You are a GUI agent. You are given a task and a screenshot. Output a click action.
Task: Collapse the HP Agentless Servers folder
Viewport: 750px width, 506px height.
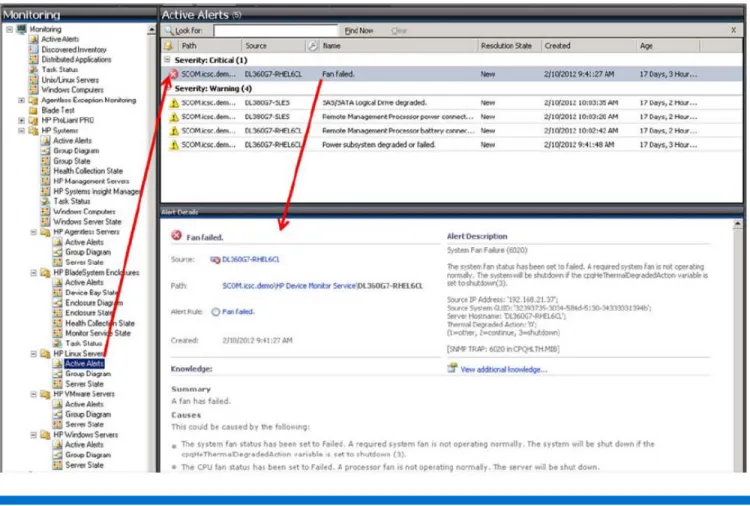tap(33, 232)
